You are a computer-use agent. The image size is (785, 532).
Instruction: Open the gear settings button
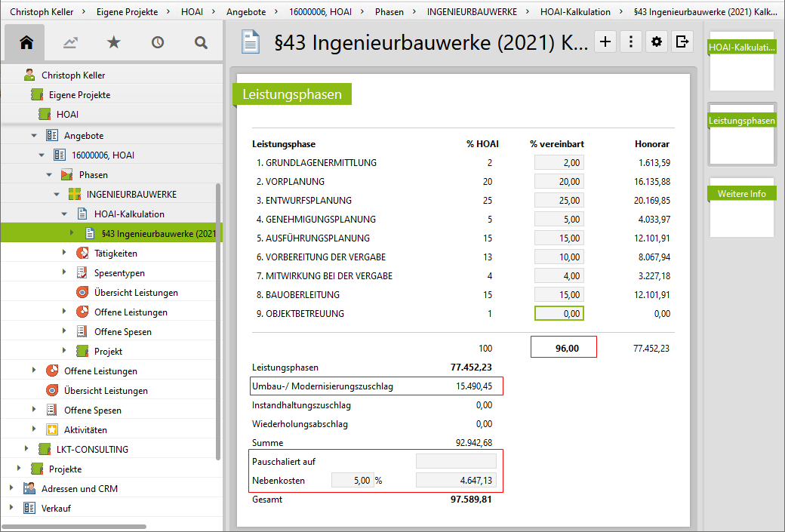657,42
